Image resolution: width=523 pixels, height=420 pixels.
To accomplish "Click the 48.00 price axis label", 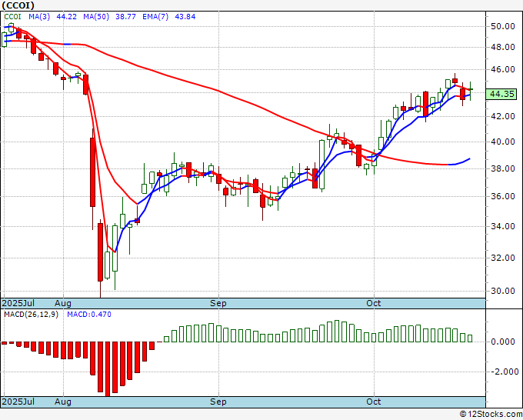I will pyautogui.click(x=503, y=47).
